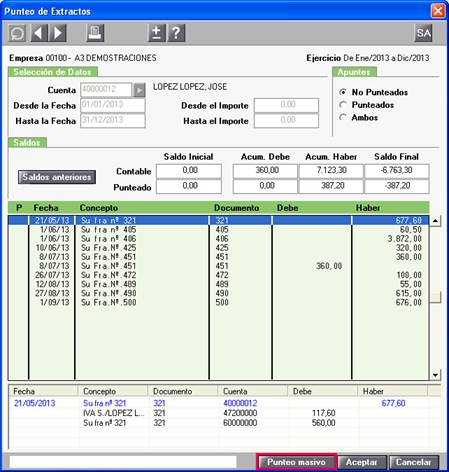This screenshot has height=472, width=449.
Task: Close the Punteo de Extractos window
Action: [438, 11]
